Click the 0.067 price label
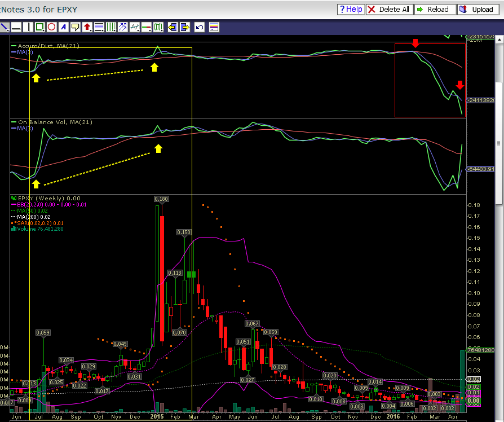 (252, 324)
